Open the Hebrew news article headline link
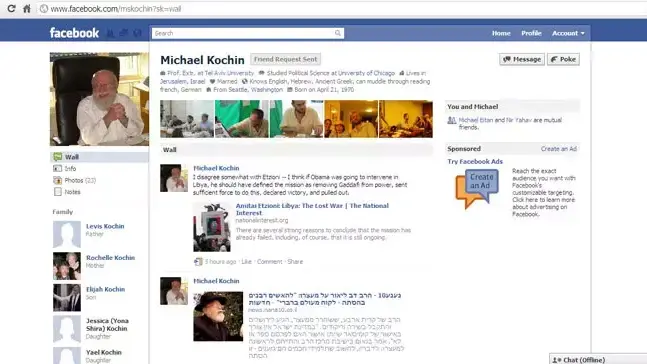Image resolution: width=647 pixels, height=364 pixels. coord(324,299)
